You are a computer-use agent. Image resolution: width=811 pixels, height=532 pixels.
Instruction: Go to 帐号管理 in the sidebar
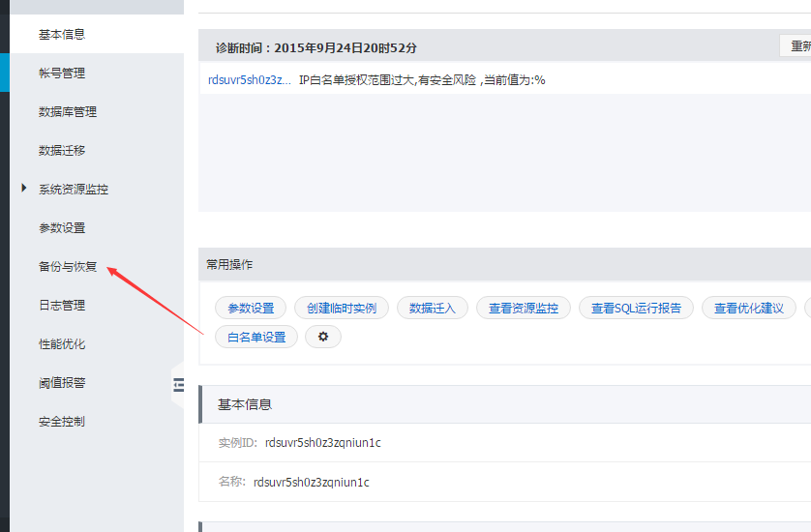pos(62,74)
